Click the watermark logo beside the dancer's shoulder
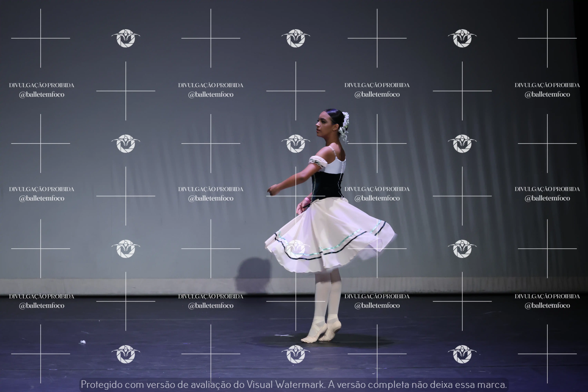The height and width of the screenshot is (392, 588). coord(296,143)
